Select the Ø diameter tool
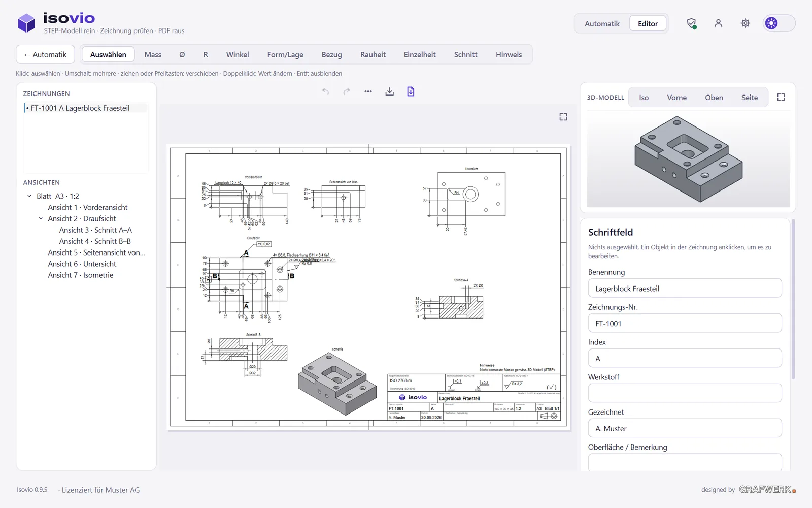812x508 pixels. 182,54
